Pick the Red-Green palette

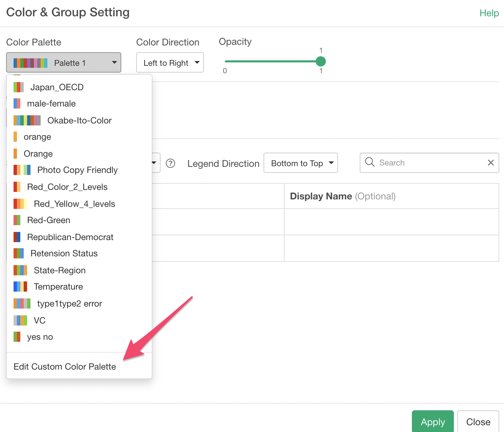[x=79, y=220]
